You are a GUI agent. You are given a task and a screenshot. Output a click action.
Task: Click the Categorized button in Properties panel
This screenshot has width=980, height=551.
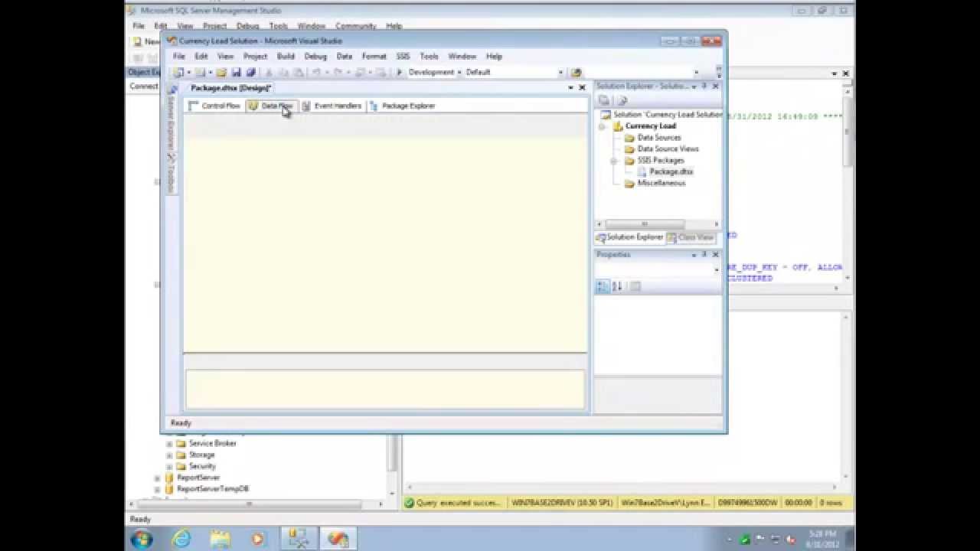pos(603,286)
